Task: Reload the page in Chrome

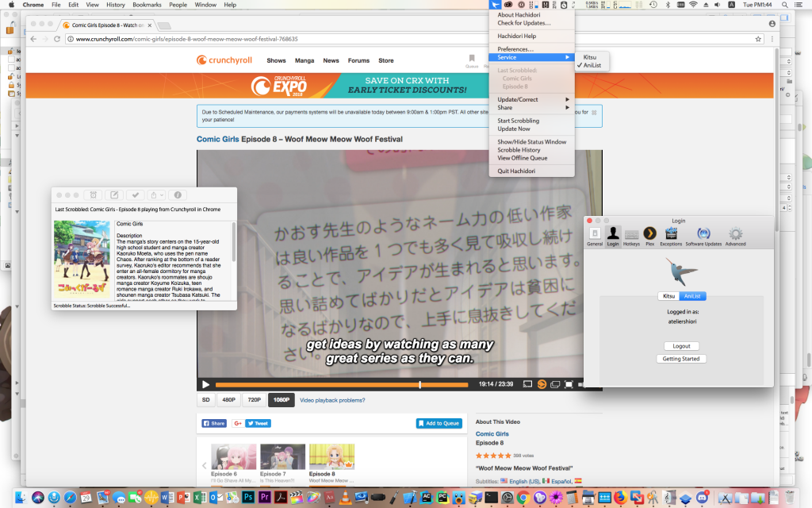Action: pos(57,39)
